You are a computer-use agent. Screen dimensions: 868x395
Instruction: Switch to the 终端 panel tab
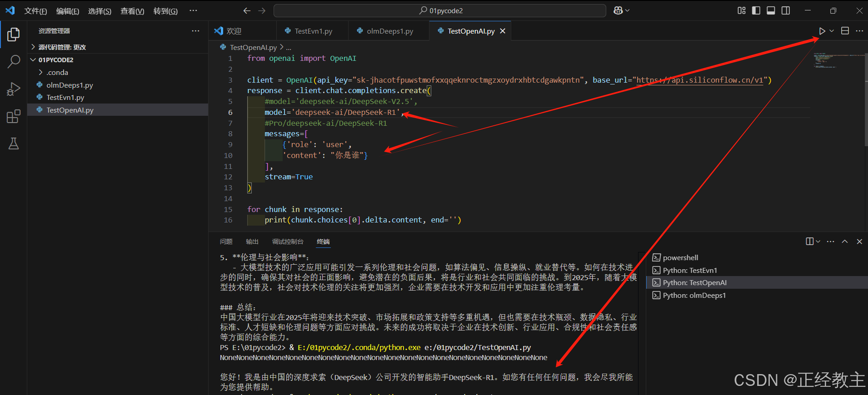pos(323,242)
